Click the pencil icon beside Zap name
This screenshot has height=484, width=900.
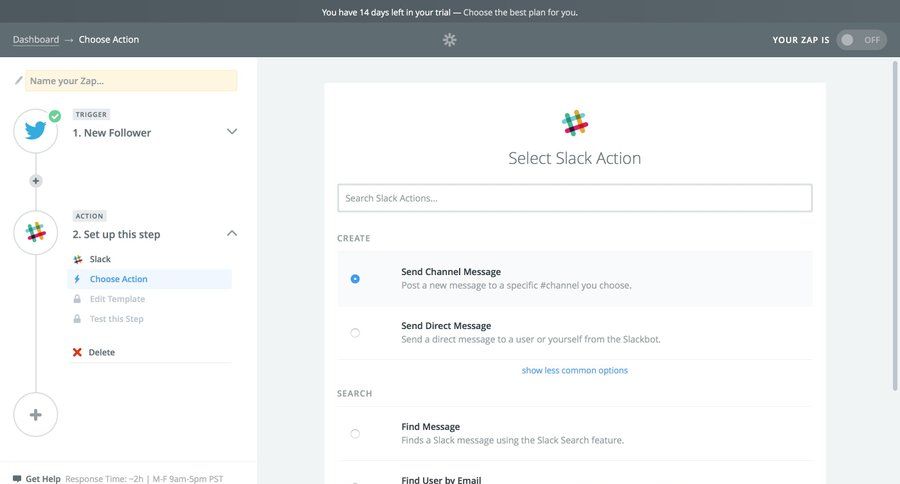coord(18,80)
